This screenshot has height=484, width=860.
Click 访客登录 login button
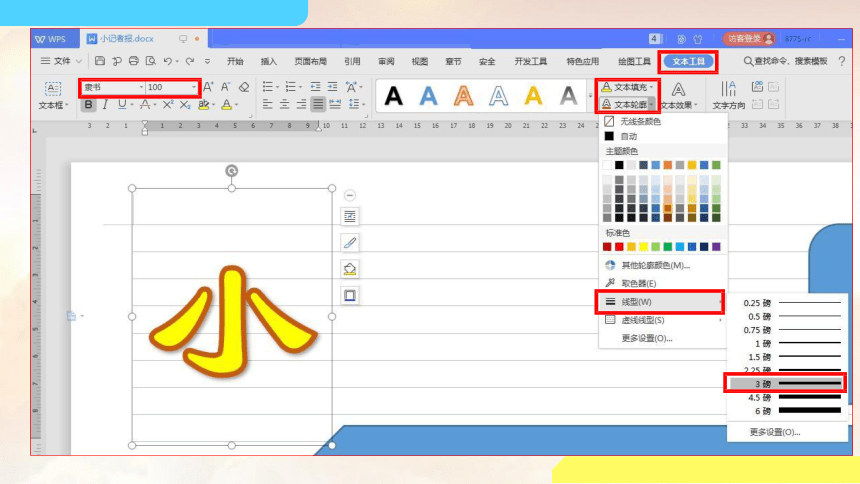point(749,38)
